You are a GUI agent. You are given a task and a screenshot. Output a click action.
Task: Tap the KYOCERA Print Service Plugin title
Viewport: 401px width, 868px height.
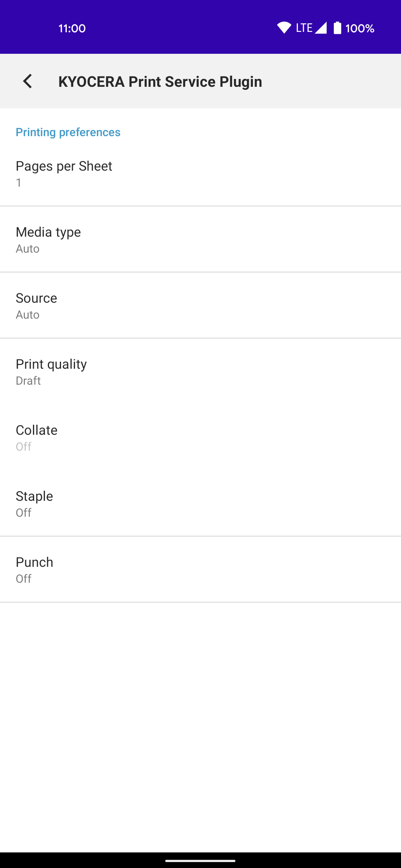tap(160, 82)
